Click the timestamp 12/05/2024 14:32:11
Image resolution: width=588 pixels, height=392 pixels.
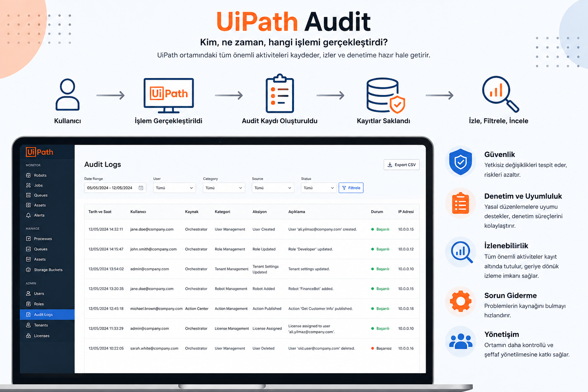tap(106, 229)
